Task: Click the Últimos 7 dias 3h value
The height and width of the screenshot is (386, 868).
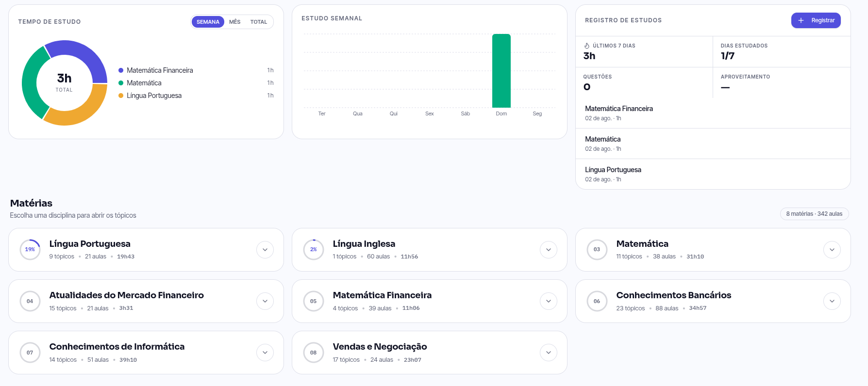Action: pyautogui.click(x=589, y=56)
